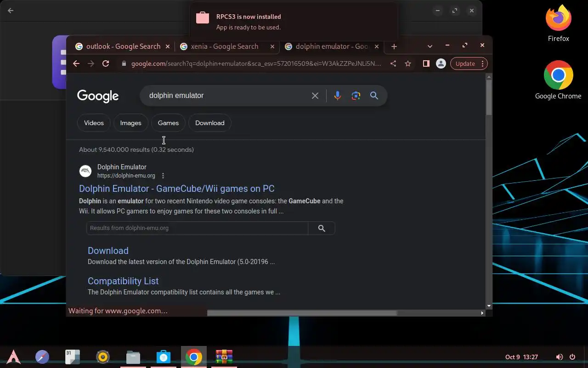Open the Google Chrome desktop shortcut

click(x=558, y=80)
